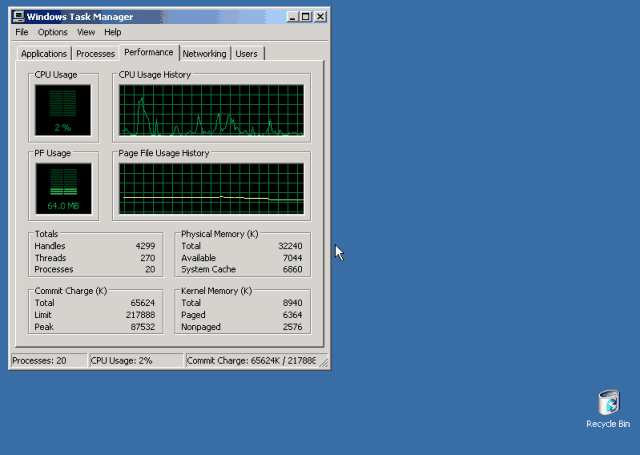Screen dimensions: 640x455
Task: Click the Peak value 87532
Action: pos(142,327)
